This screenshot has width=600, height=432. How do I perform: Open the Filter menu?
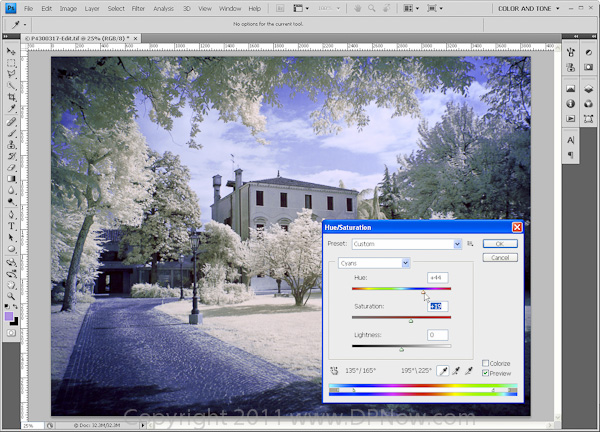pyautogui.click(x=138, y=8)
